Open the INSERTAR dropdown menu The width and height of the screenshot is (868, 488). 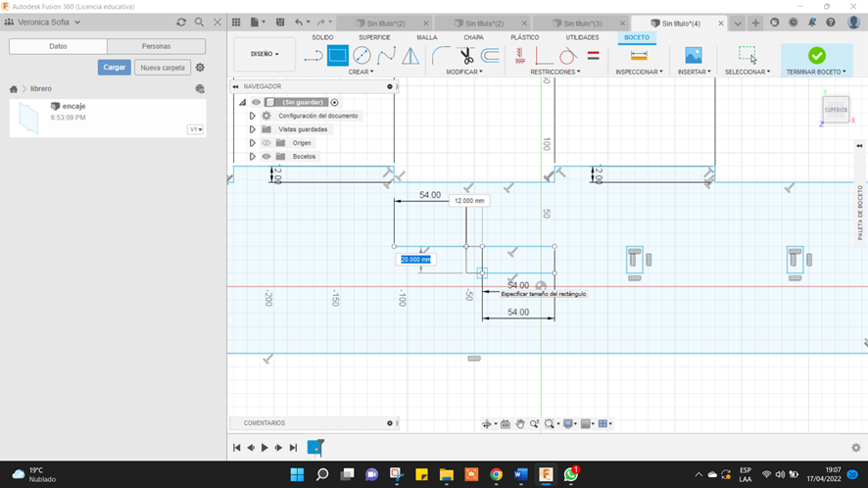[695, 72]
